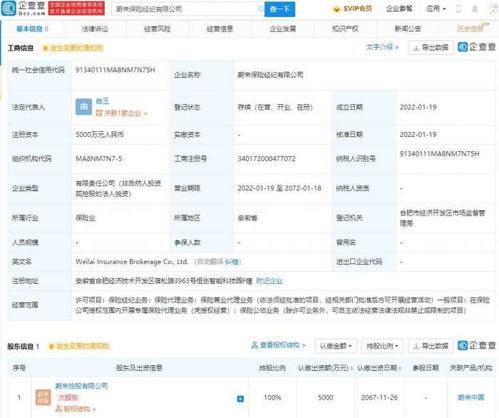Screen dimensions: 499x418
Task: Click 导出数据 in the 股东信息 section
Action: tap(430, 346)
